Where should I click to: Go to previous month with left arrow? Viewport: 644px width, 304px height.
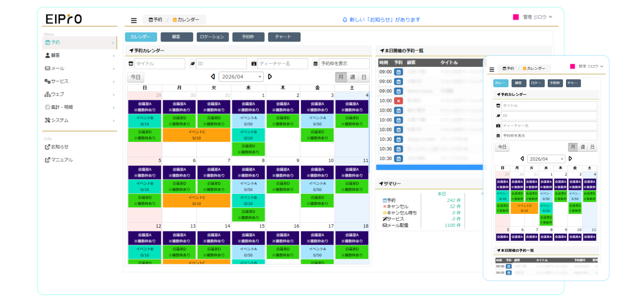[213, 77]
